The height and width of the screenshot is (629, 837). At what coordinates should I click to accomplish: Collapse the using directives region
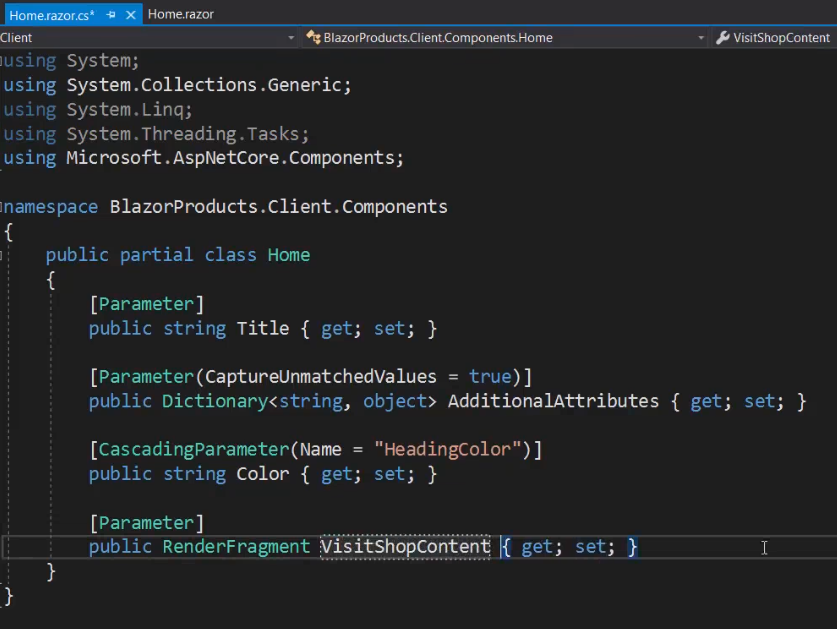(2, 61)
